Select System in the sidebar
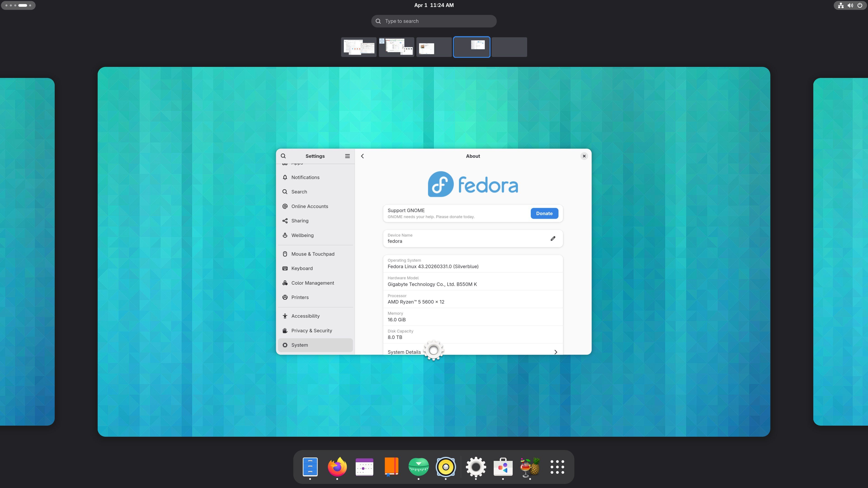The height and width of the screenshot is (488, 868). click(x=315, y=345)
